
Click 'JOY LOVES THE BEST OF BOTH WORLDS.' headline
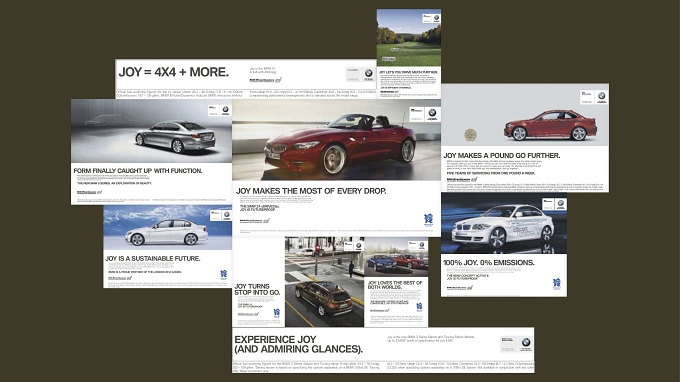tap(395, 284)
